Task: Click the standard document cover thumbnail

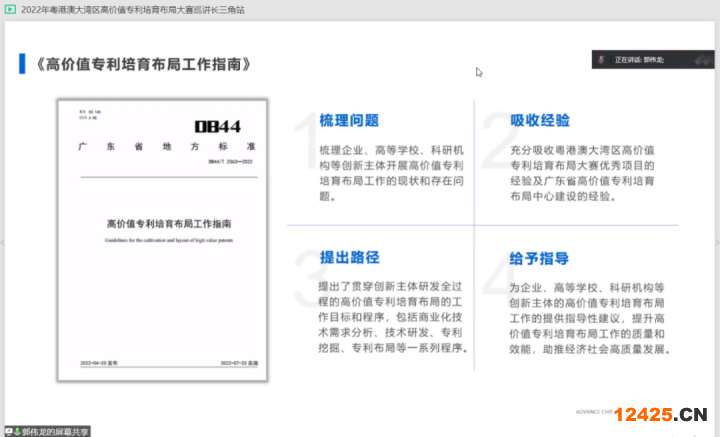Action: coord(165,240)
